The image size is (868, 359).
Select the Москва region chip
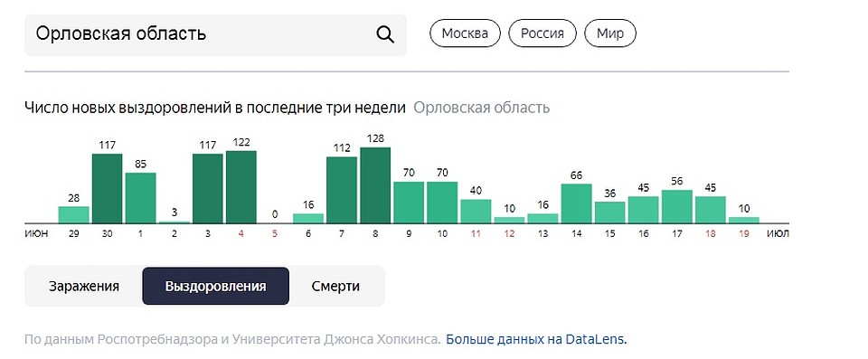point(465,33)
